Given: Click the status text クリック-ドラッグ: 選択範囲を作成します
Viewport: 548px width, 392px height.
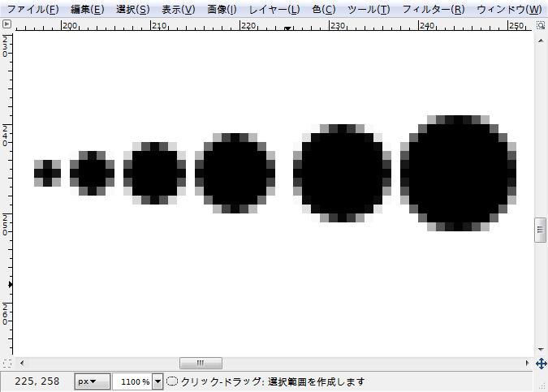Looking at the screenshot, I should pyautogui.click(x=273, y=381).
